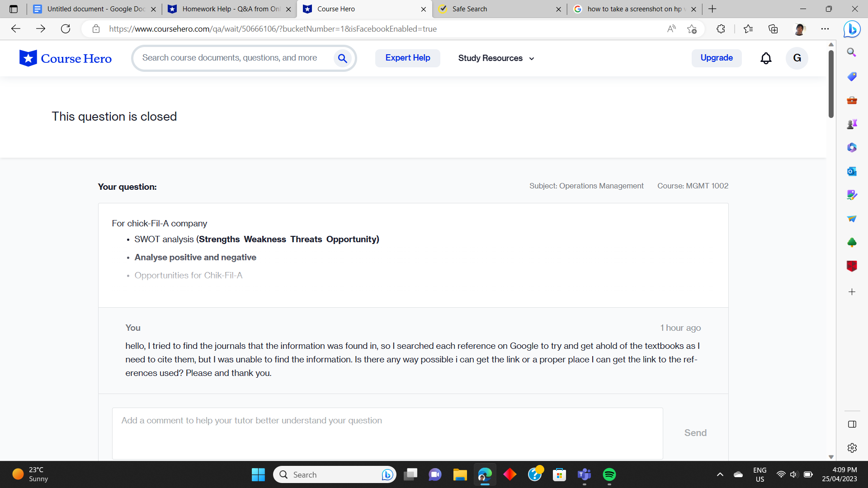The image size is (868, 488).
Task: Open Outlook from the Edge sidebar
Action: click(x=852, y=171)
